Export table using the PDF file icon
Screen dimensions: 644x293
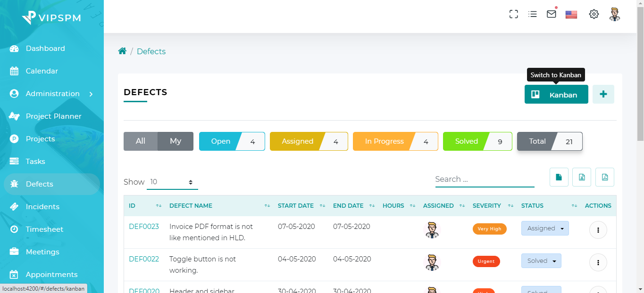click(605, 177)
